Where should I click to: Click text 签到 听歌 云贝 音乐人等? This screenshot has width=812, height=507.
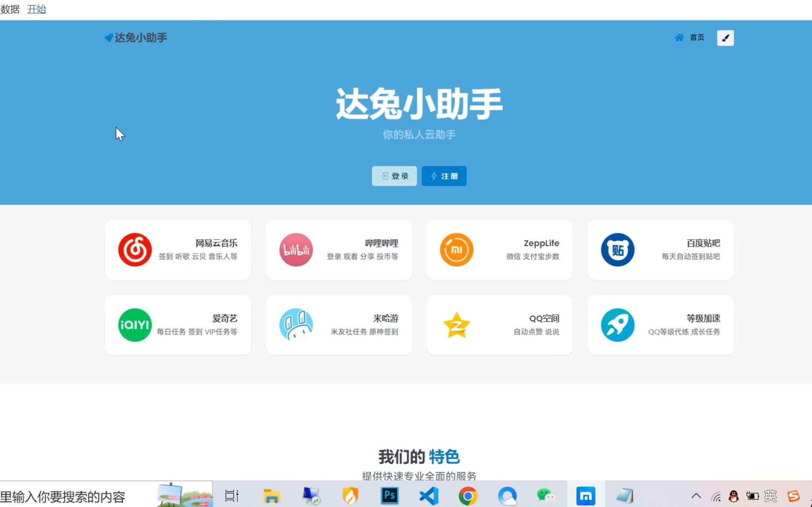198,256
